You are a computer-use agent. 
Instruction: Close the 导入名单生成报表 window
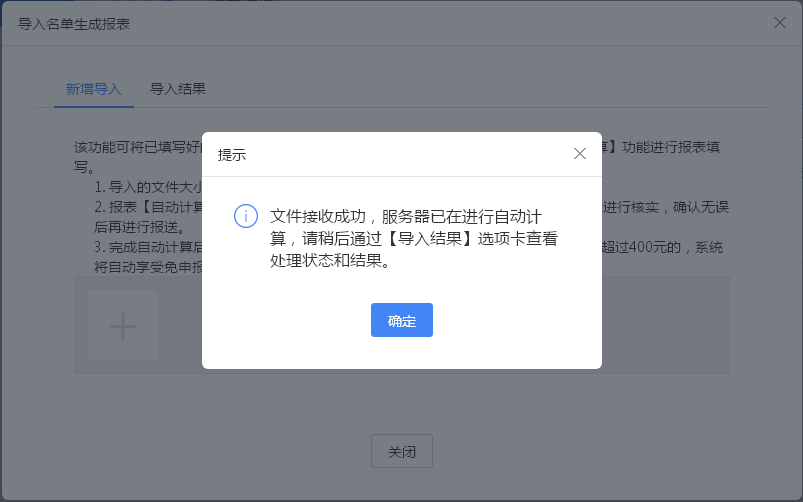tap(780, 23)
